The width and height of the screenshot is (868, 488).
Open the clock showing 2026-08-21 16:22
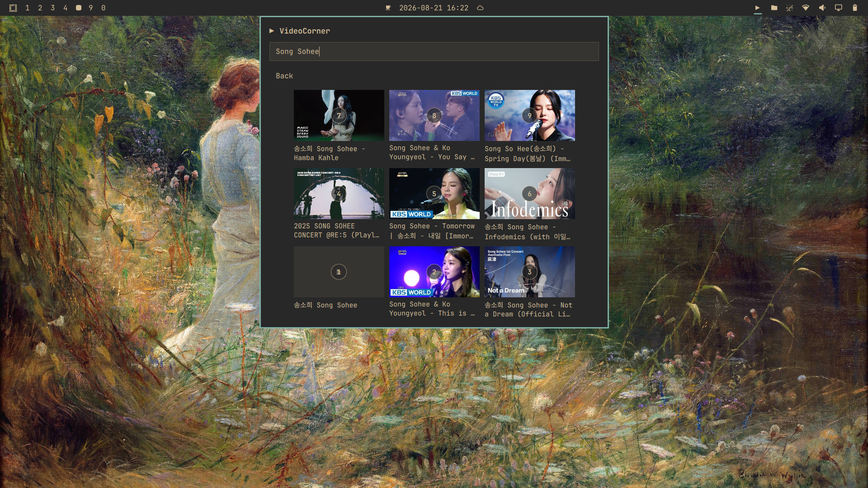434,8
